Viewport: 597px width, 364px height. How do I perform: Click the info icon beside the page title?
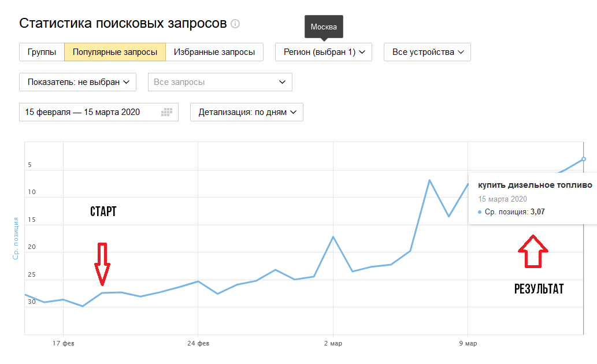235,24
